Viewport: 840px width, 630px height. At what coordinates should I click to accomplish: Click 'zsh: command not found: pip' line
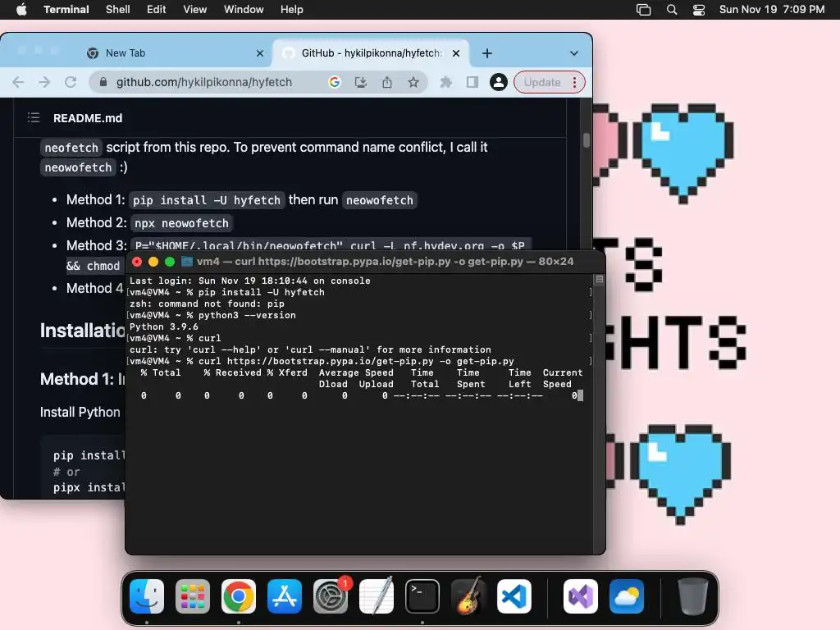click(x=207, y=304)
